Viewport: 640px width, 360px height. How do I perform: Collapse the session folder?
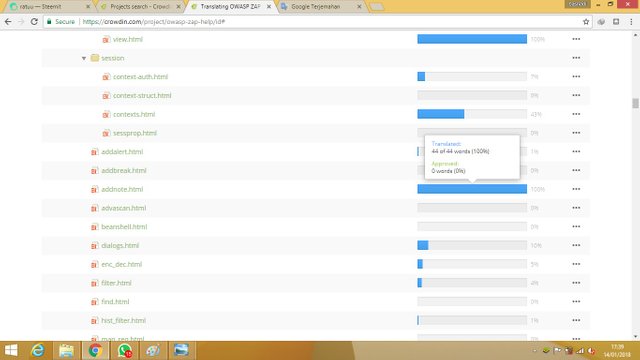(84, 58)
